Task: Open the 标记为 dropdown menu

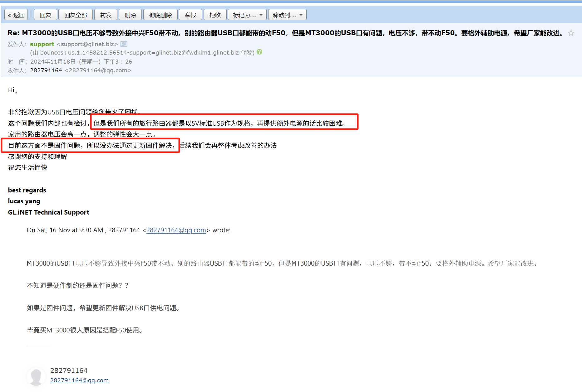Action: click(x=247, y=14)
